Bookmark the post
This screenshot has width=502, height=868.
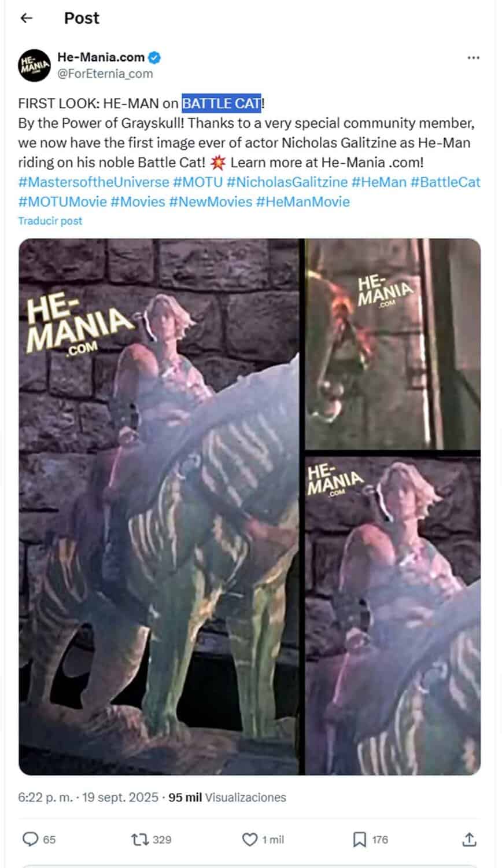[x=359, y=839]
